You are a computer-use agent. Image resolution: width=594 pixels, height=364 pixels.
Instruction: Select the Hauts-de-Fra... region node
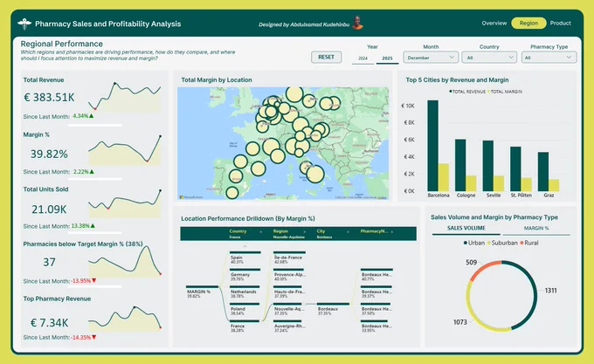point(289,292)
